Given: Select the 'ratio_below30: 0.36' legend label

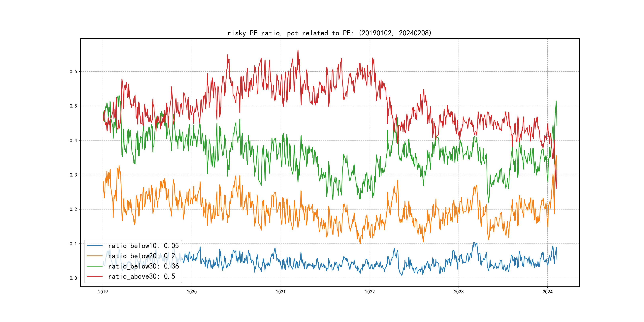Looking at the screenshot, I should click(143, 266).
